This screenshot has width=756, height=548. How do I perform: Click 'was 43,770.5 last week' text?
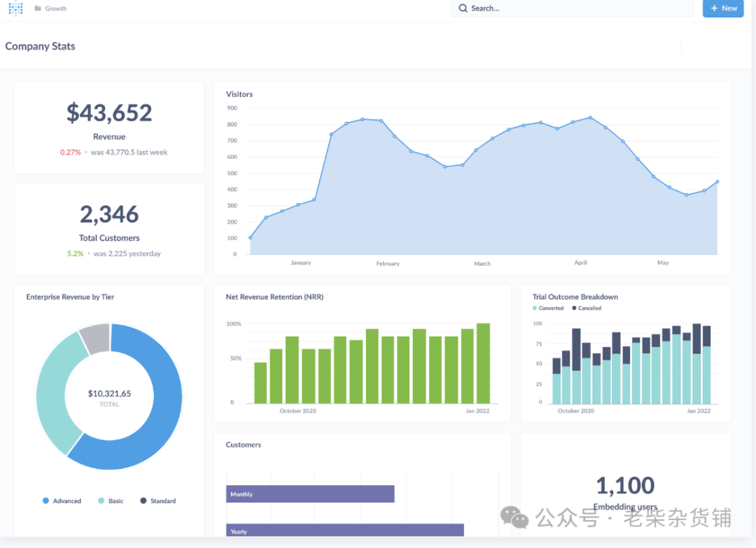point(129,153)
